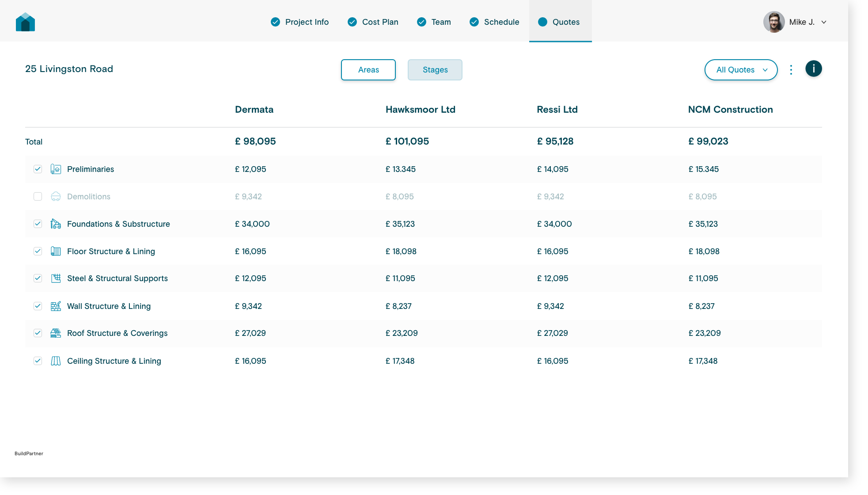Toggle Wall Structure & Lining checkbox
Viewport: 868px width, 495px height.
coord(38,306)
